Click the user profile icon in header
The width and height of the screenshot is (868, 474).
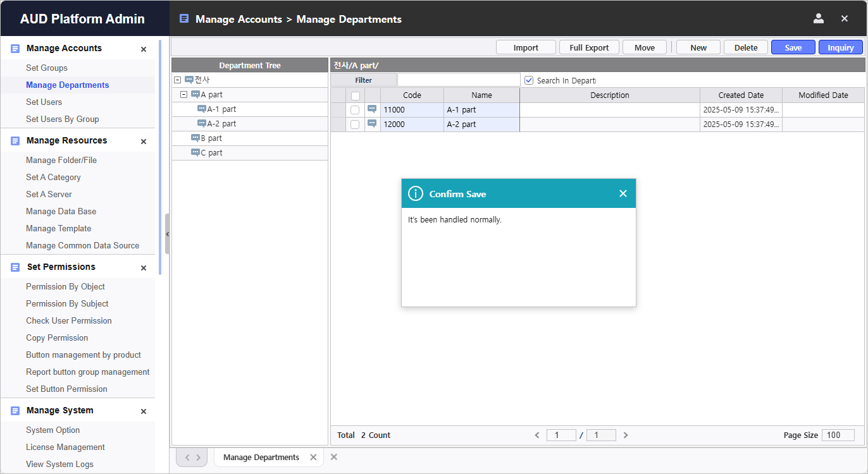coord(819,18)
